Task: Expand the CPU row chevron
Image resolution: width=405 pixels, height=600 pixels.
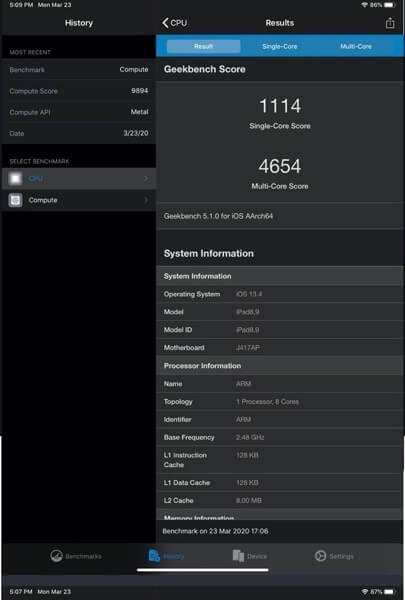Action: coord(146,179)
